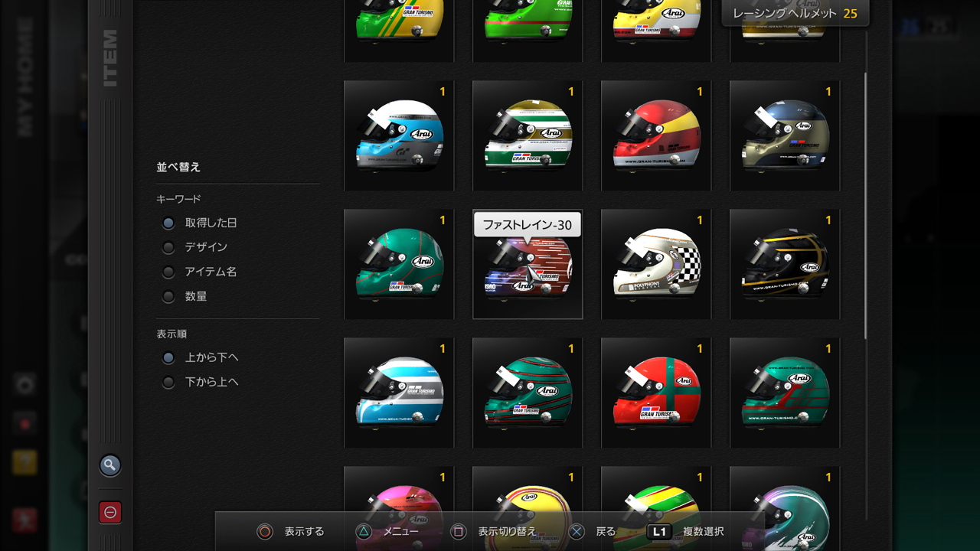Screen dimensions: 980x551
Task: Click the 表示する label
Action: [x=305, y=531]
